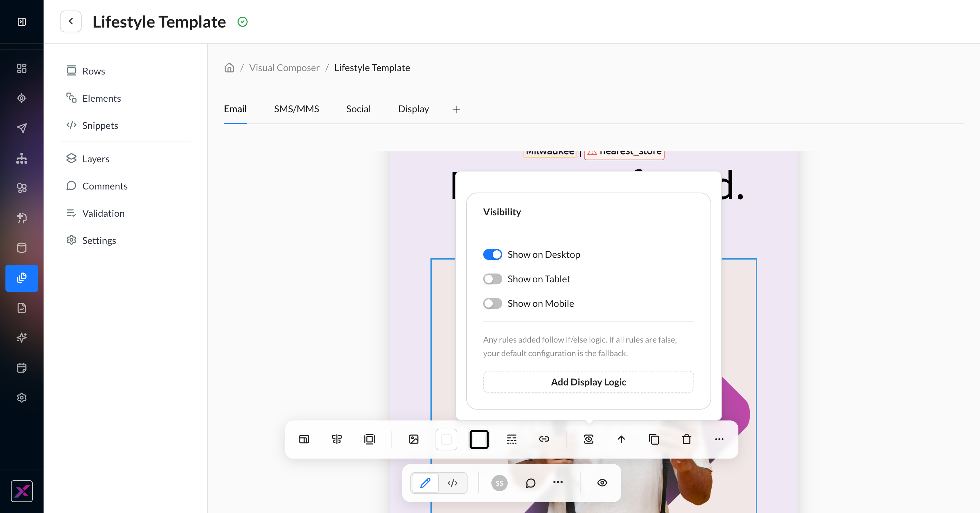Click the preview eye icon
This screenshot has width=980, height=513.
602,483
